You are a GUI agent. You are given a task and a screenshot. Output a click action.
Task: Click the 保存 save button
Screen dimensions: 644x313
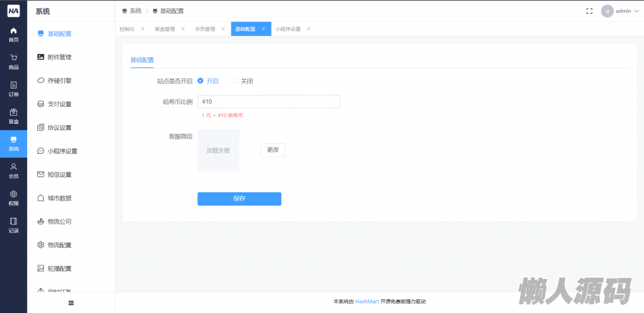point(239,199)
